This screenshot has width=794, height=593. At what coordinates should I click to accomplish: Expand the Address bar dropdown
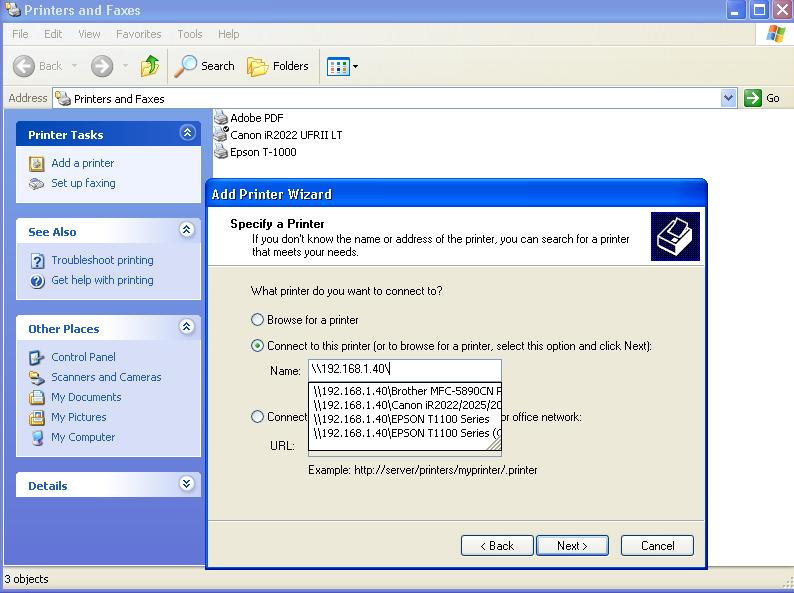pos(728,98)
